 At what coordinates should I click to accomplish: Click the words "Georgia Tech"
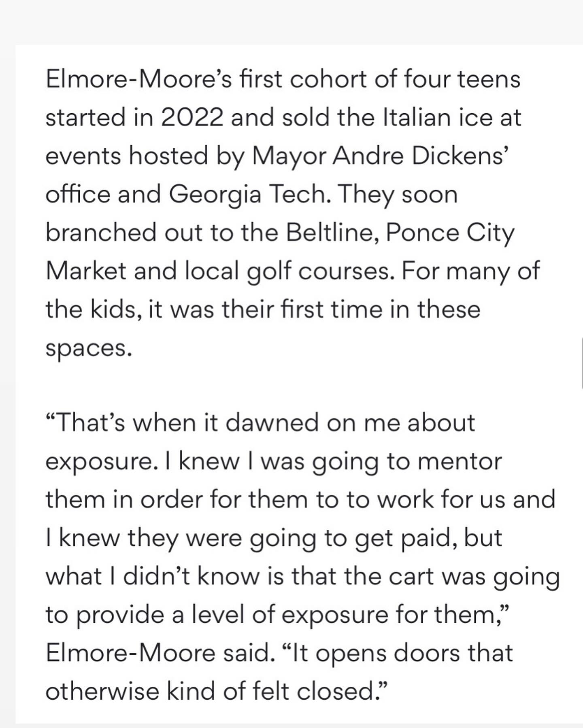tap(247, 195)
